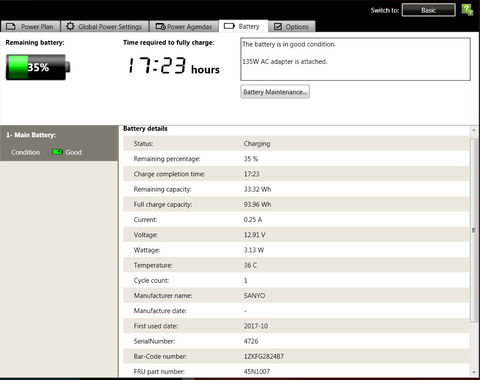480x380 pixels.
Task: Click the Bar-Code number value '1ZKFG2824B7'
Action: [x=264, y=356]
